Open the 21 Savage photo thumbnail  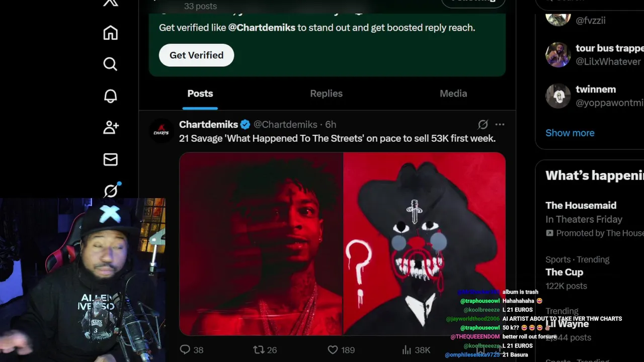tap(261, 244)
